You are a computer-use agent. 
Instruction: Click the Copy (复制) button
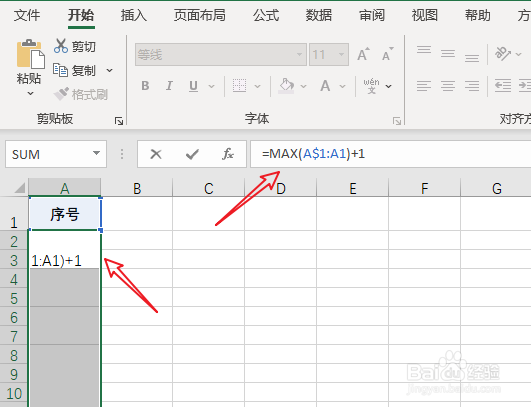[x=74, y=70]
